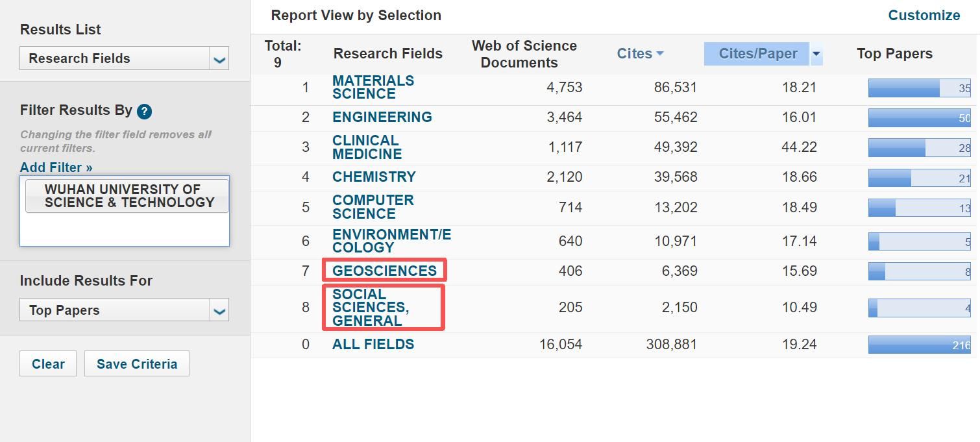Sort by the Cites/Paper column header
The width and height of the screenshot is (980, 442).
click(757, 54)
